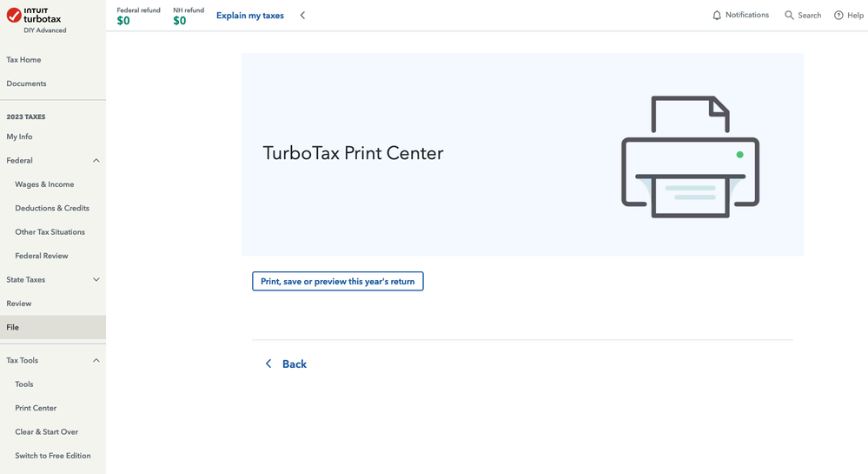Expand the State Taxes chevron
The width and height of the screenshot is (868, 474).
click(x=96, y=280)
